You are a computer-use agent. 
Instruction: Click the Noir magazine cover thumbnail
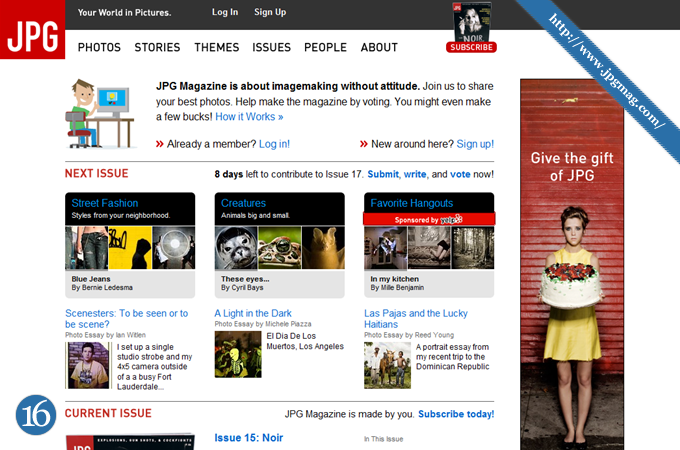(472, 22)
